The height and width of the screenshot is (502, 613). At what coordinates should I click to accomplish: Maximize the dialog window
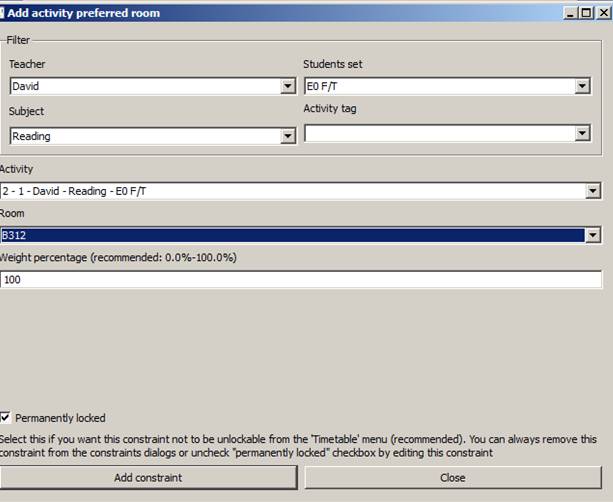click(585, 13)
